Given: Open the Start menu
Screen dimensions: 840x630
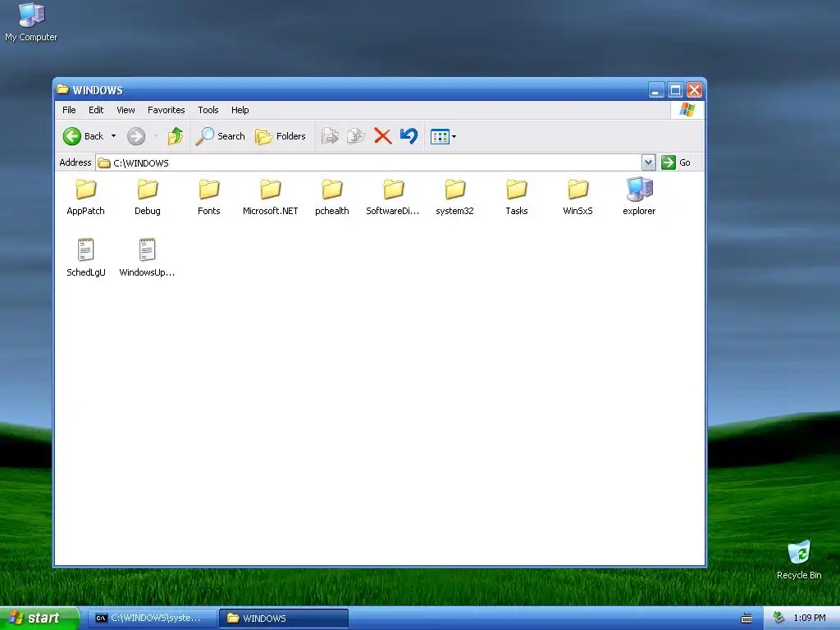Looking at the screenshot, I should click(39, 619).
